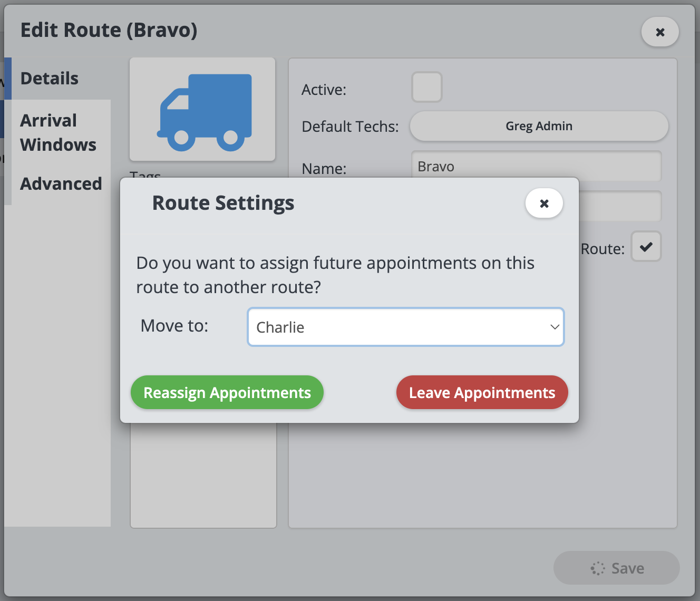Open the Arrival Windows tab
The height and width of the screenshot is (601, 700).
pyautogui.click(x=58, y=132)
